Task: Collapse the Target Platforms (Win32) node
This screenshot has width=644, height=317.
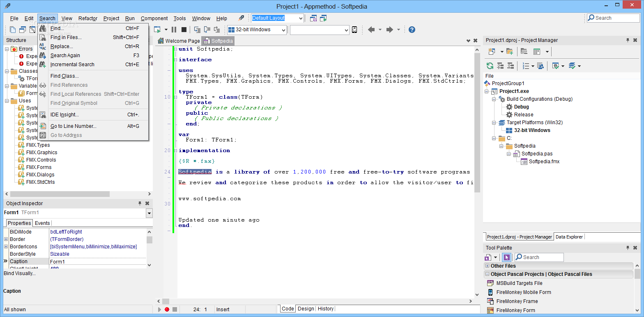Action: [x=494, y=123]
